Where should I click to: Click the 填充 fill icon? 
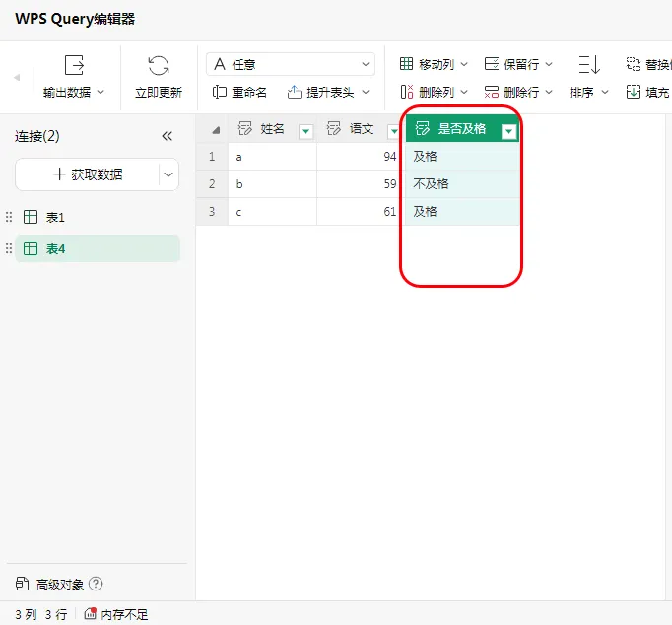tap(634, 92)
